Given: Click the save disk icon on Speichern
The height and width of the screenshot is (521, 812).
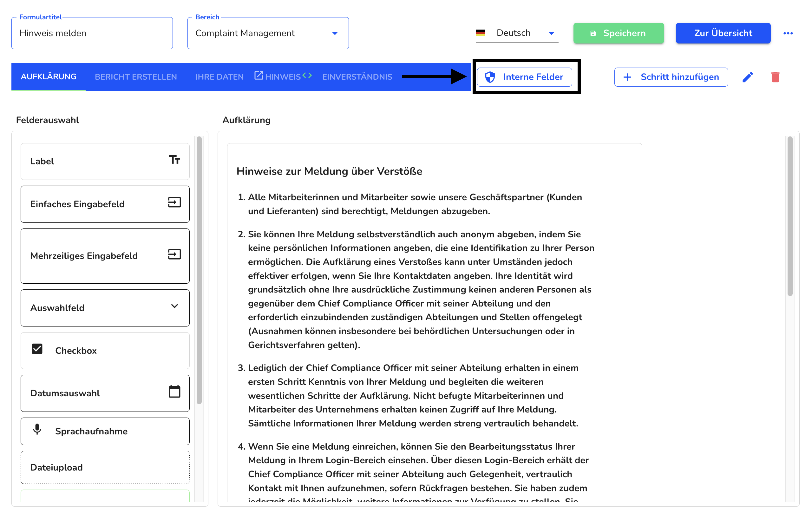Looking at the screenshot, I should (593, 33).
